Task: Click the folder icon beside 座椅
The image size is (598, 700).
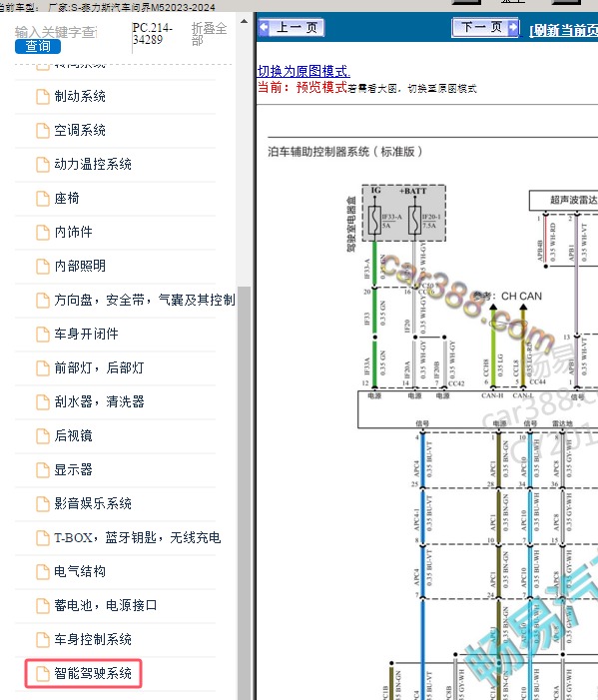Action: click(x=43, y=198)
